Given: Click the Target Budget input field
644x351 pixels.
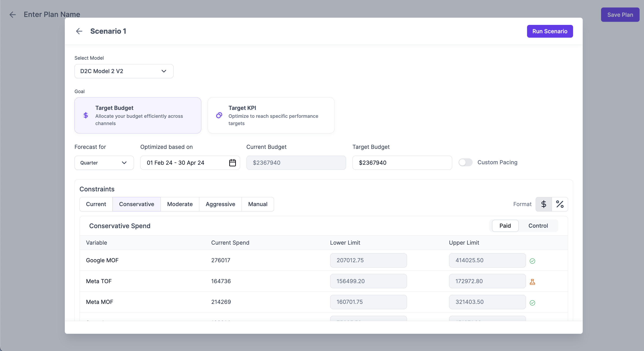Looking at the screenshot, I should click(402, 163).
